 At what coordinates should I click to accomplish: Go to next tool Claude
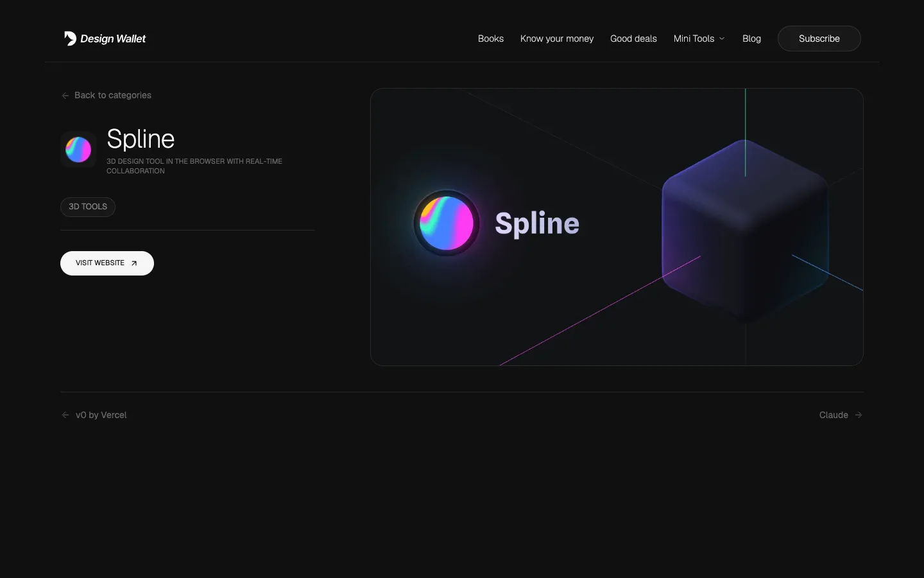841,415
